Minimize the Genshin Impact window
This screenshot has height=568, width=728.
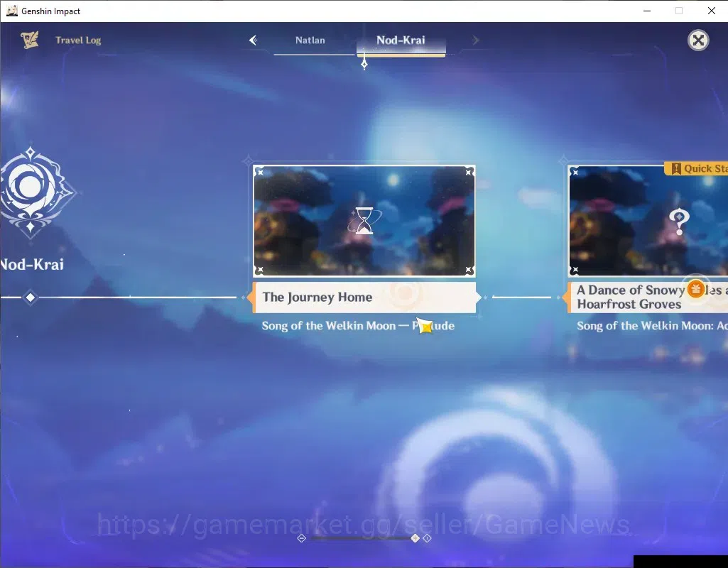(647, 11)
